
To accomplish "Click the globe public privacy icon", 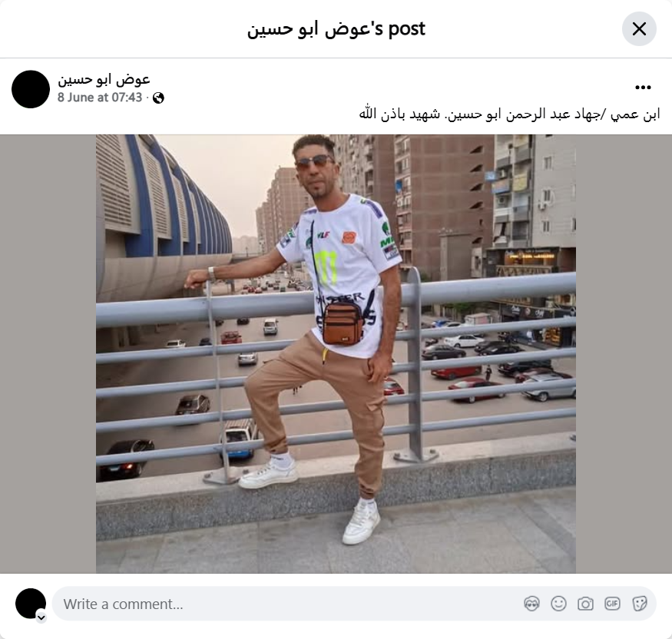I will [x=158, y=98].
